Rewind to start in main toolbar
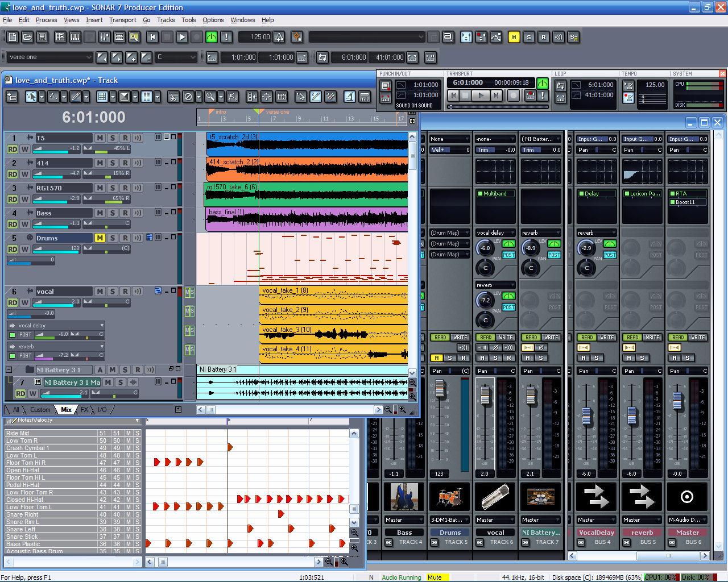The image size is (728, 582). (x=152, y=37)
